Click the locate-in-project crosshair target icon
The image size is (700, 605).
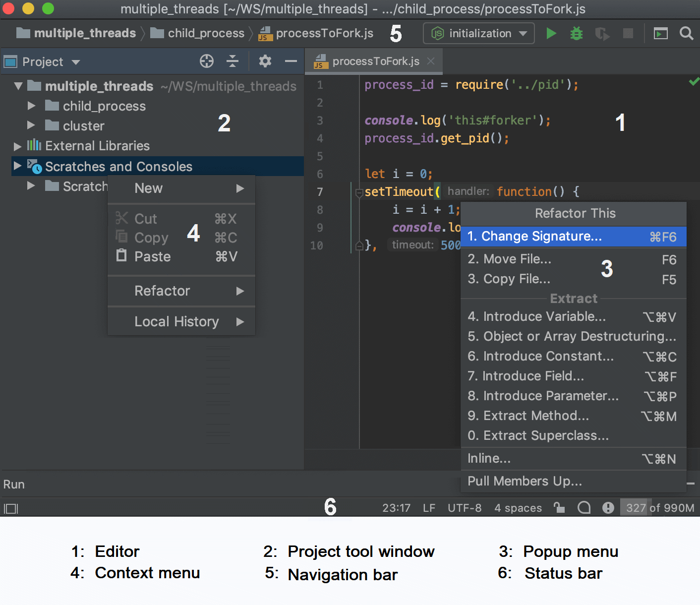pyautogui.click(x=207, y=61)
